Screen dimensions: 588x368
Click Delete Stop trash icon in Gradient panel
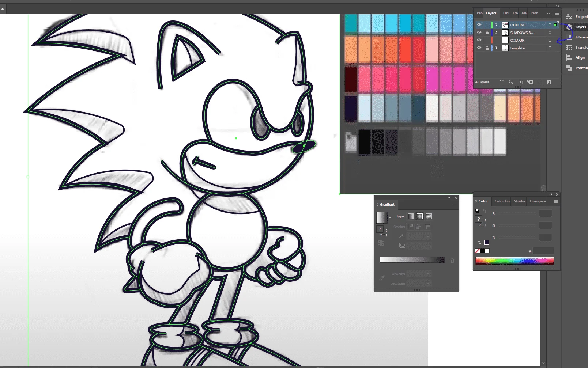pos(452,261)
